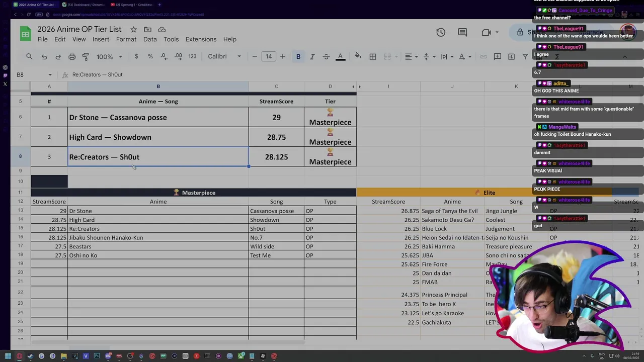Select the StreamScore 28.75 cell
Image resolution: width=644 pixels, height=362 pixels.
pyautogui.click(x=276, y=137)
